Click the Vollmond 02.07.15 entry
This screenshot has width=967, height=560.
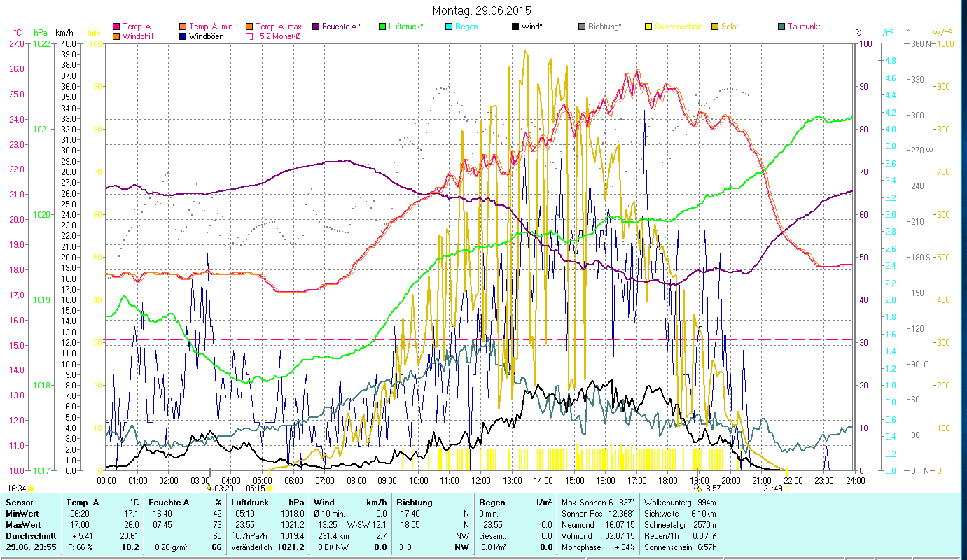[599, 536]
